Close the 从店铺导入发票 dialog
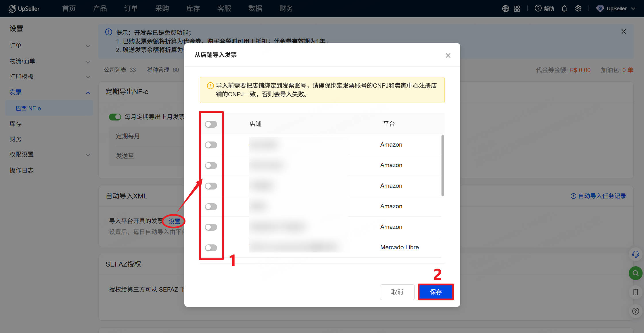 coord(448,56)
